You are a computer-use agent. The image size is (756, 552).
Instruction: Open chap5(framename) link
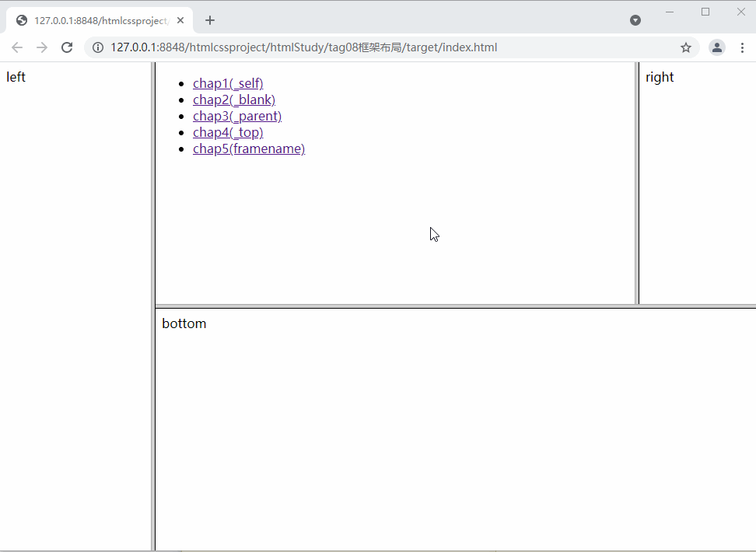tap(249, 149)
